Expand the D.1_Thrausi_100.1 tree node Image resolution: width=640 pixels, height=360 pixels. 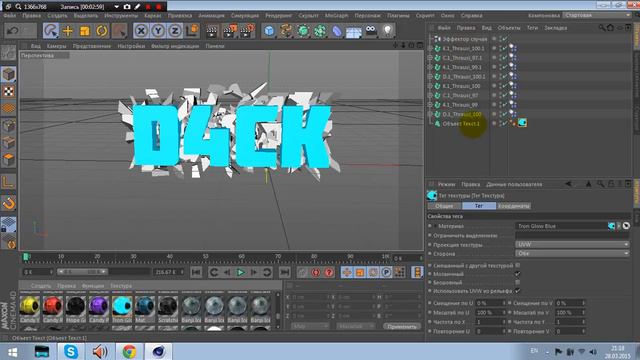click(430, 76)
